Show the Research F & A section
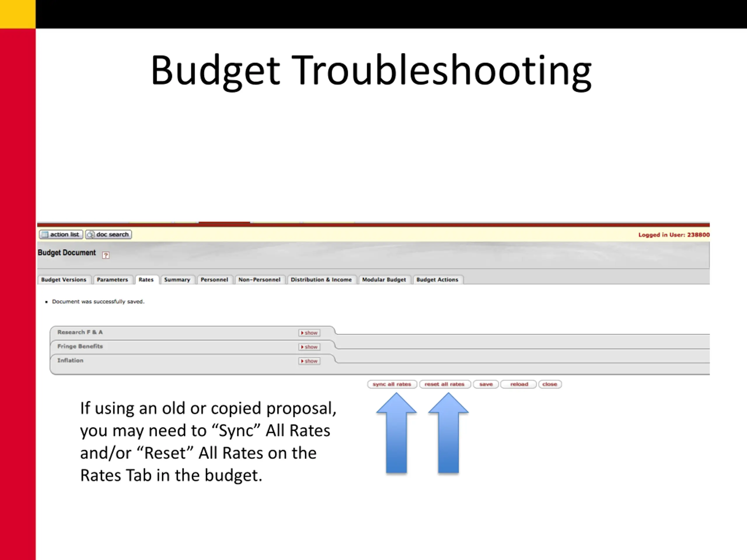Image resolution: width=747 pixels, height=560 pixels. click(309, 333)
